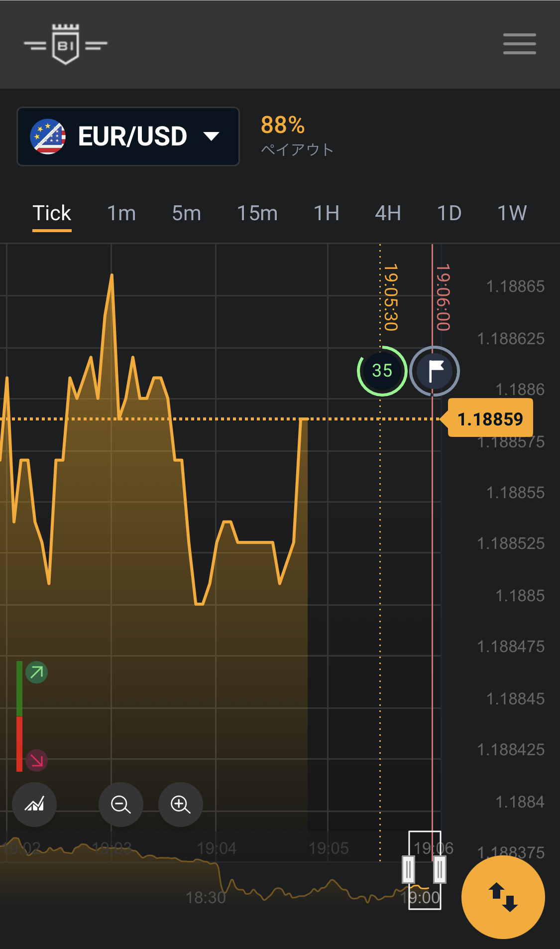Screen dimensions: 560x949
Task: Click the red down-arrow sentiment icon
Action: click(x=36, y=760)
